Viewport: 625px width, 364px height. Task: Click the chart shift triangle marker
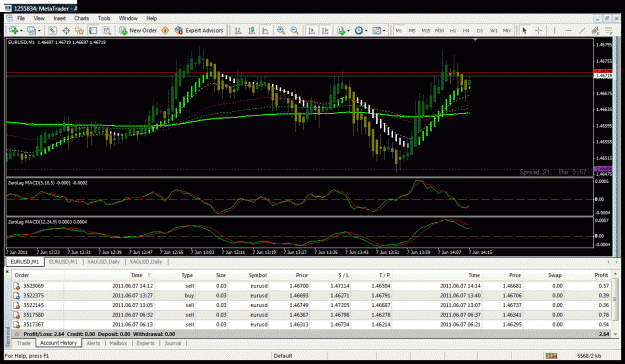point(475,40)
